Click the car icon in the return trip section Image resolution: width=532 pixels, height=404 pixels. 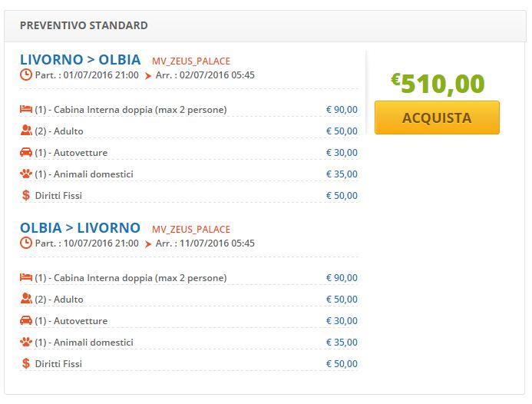coord(26,320)
